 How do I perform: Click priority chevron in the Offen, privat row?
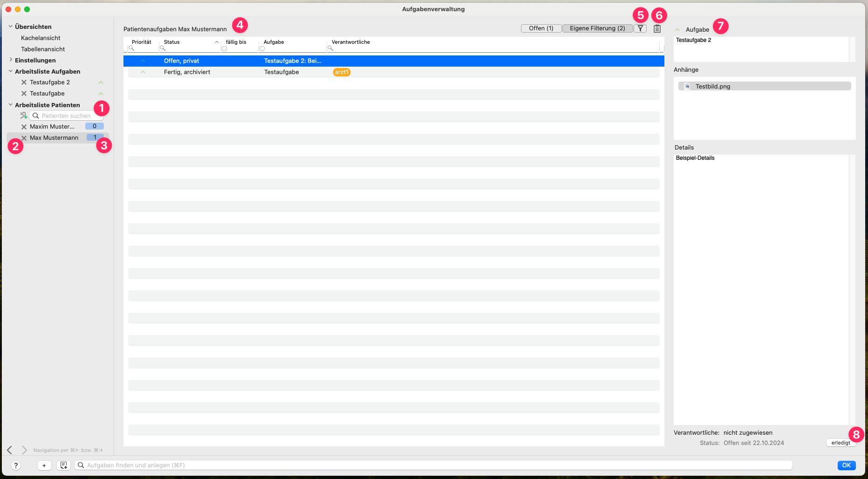pos(143,61)
